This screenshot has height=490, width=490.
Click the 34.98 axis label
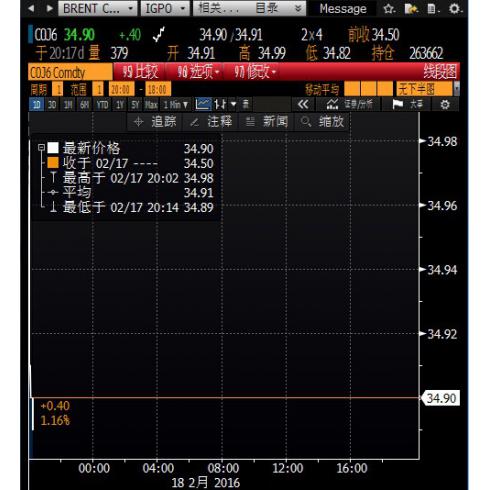442,141
